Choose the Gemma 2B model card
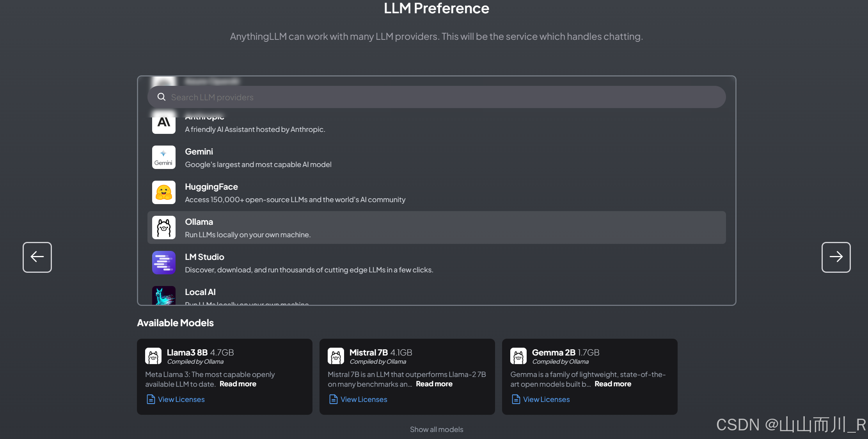The width and height of the screenshot is (868, 439). [x=589, y=377]
